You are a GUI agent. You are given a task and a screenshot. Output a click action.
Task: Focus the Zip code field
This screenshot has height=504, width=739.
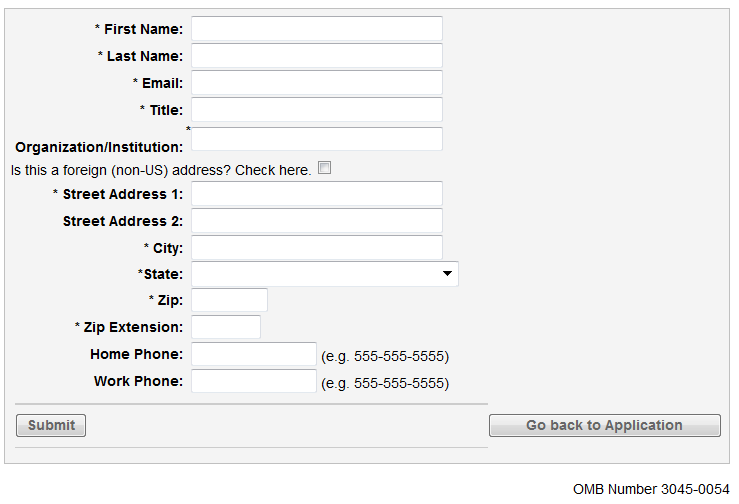coord(229,300)
